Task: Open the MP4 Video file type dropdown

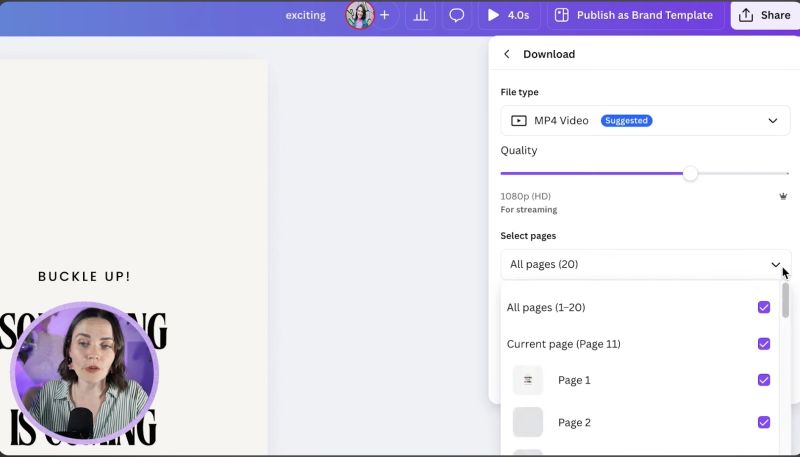Action: pos(645,120)
